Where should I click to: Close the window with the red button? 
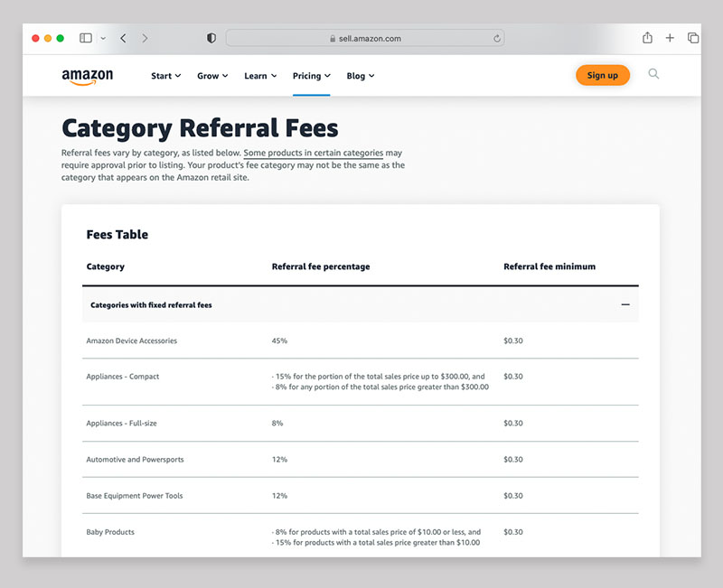(x=35, y=38)
